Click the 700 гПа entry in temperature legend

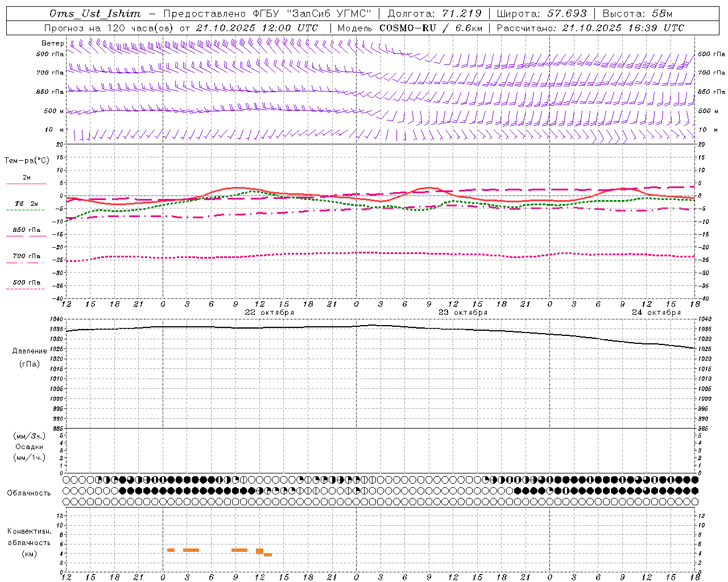(27, 256)
